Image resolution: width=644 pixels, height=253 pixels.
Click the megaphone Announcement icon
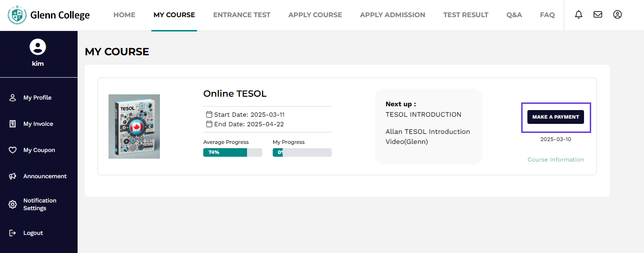pyautogui.click(x=13, y=176)
